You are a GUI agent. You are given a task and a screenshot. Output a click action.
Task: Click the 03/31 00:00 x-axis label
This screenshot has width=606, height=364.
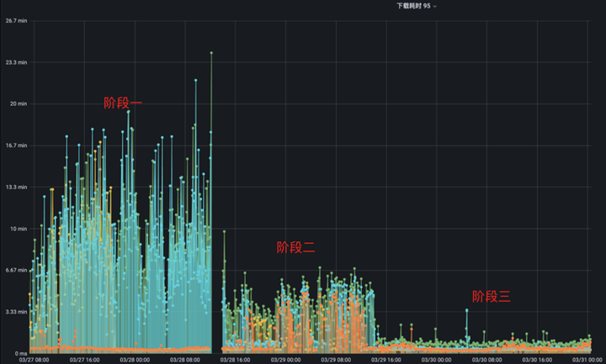pyautogui.click(x=587, y=360)
